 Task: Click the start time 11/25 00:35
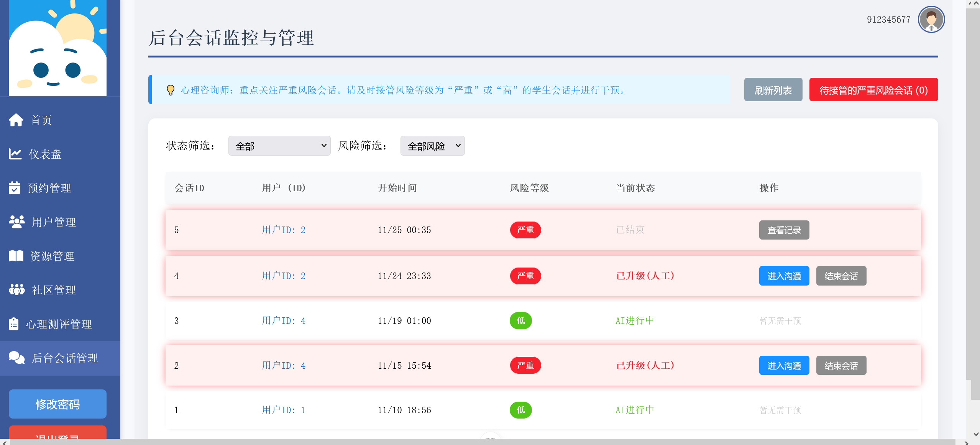(404, 230)
